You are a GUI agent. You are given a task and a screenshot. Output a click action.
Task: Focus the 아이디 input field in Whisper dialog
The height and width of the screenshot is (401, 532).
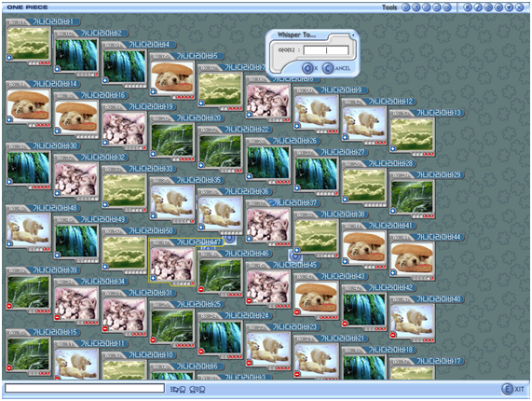tap(326, 50)
